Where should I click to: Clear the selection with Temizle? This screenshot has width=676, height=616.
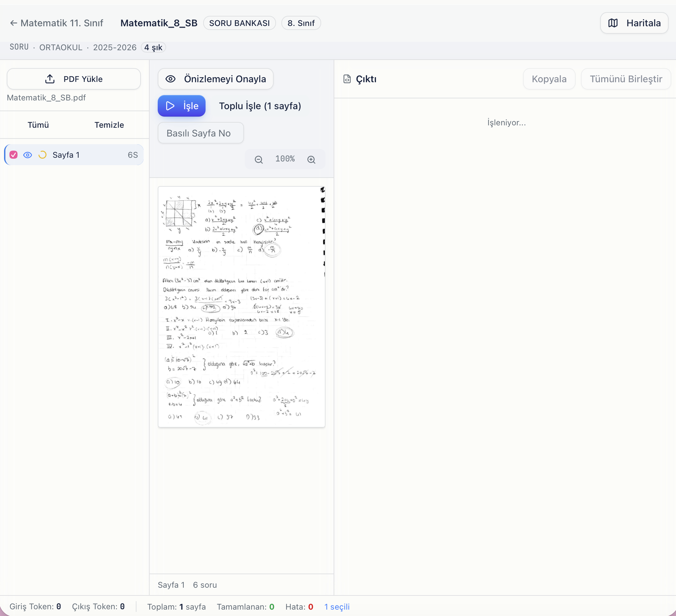coord(109,125)
